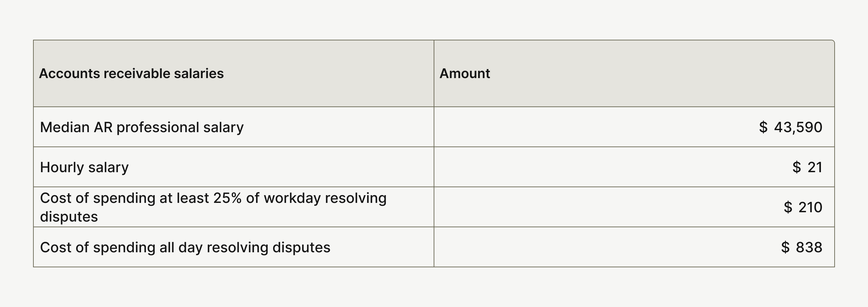The image size is (868, 307).
Task: Click the word "salaries" in header
Action: point(198,73)
